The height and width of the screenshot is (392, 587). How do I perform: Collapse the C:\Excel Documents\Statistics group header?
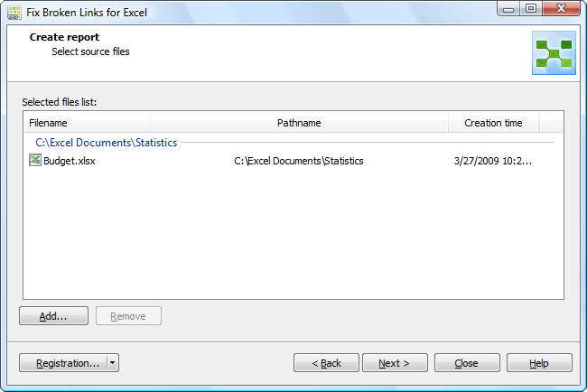(x=106, y=143)
